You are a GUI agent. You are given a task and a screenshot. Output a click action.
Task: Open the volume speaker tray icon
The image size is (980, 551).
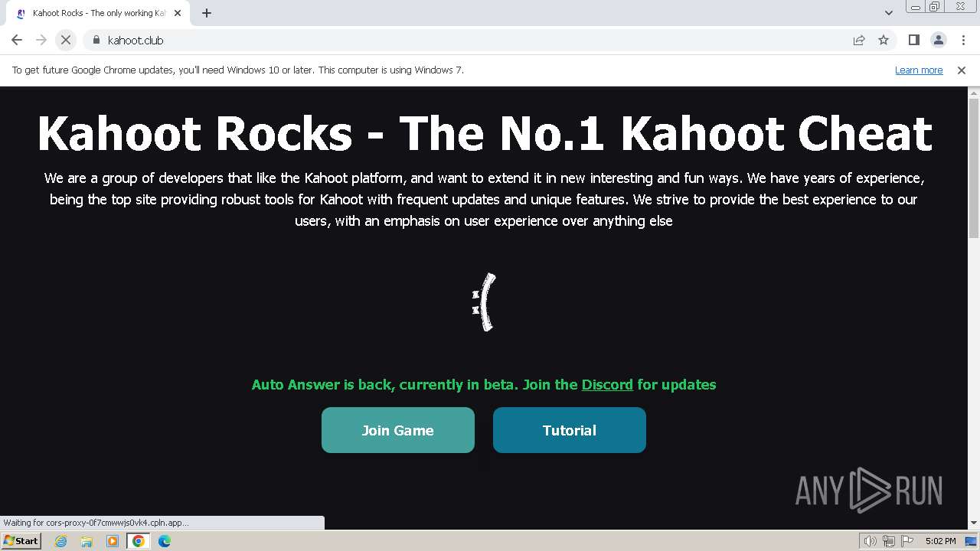point(871,541)
